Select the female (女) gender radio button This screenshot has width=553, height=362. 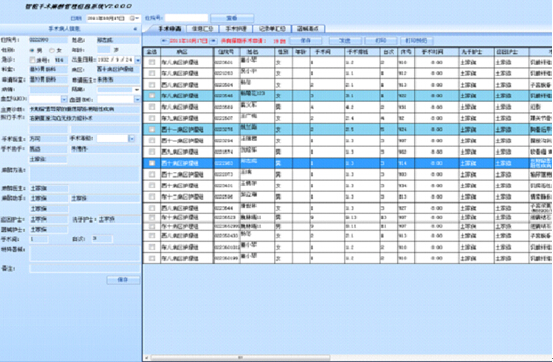(x=51, y=50)
